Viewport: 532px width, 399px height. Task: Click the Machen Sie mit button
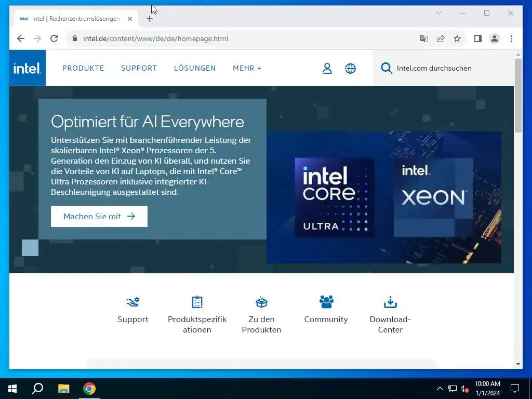click(x=99, y=216)
